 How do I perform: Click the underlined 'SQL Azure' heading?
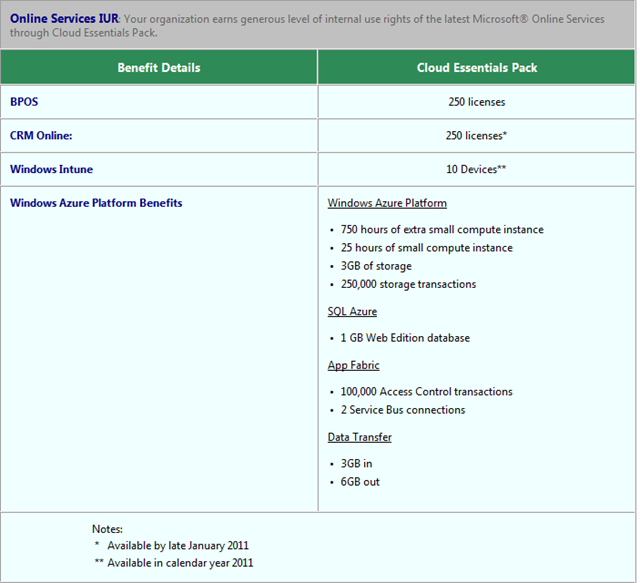(352, 312)
